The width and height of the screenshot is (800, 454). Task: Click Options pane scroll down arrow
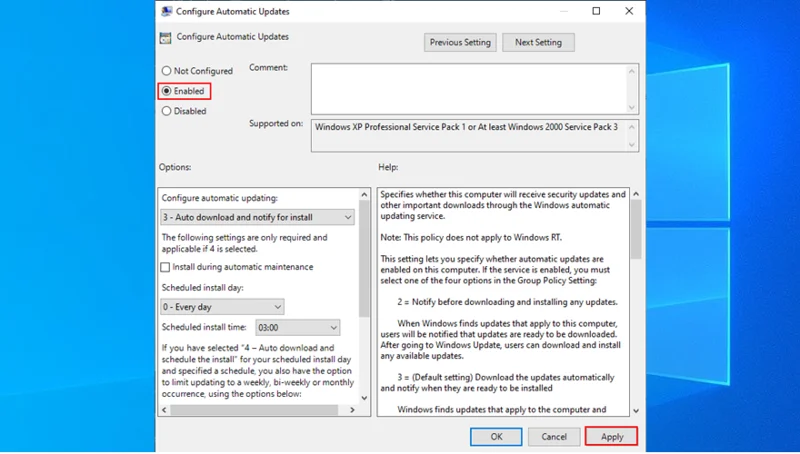(x=364, y=398)
